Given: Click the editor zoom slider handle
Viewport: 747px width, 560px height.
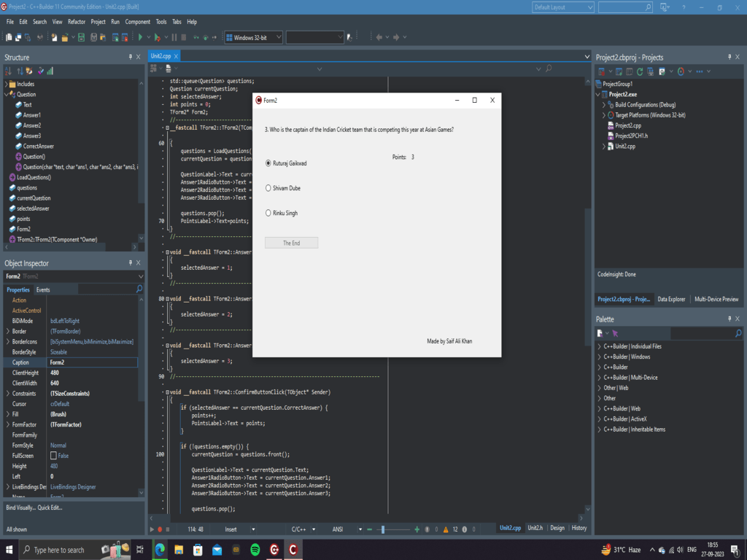Looking at the screenshot, I should [x=382, y=529].
